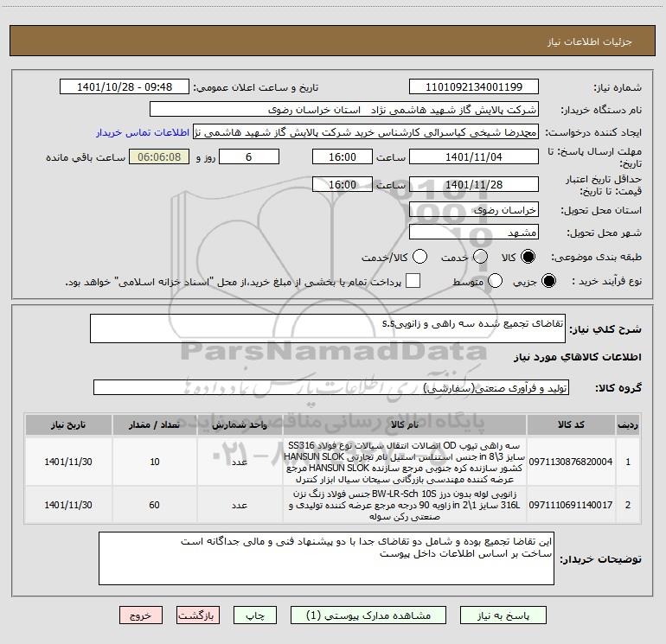Click the جزئیات اطلاعات نیاز header title
The height and width of the screenshot is (644, 666).
(590, 41)
